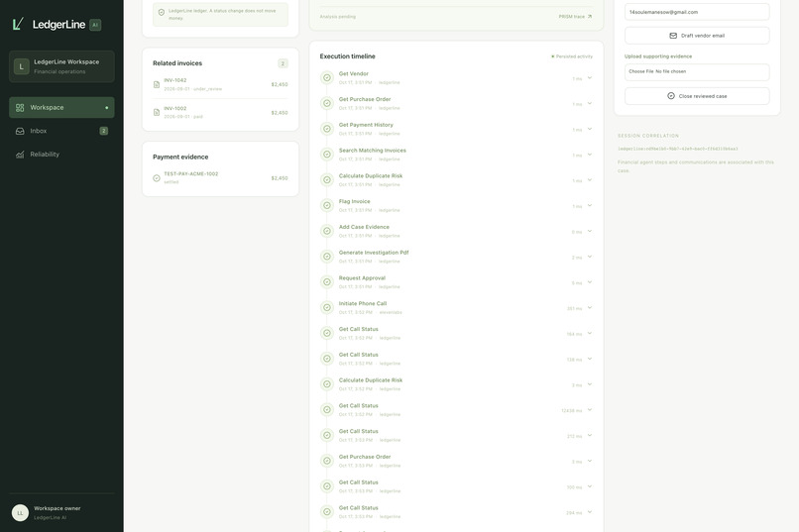The height and width of the screenshot is (532, 799).
Task: Click the L workspace avatar tile
Action: [x=22, y=66]
